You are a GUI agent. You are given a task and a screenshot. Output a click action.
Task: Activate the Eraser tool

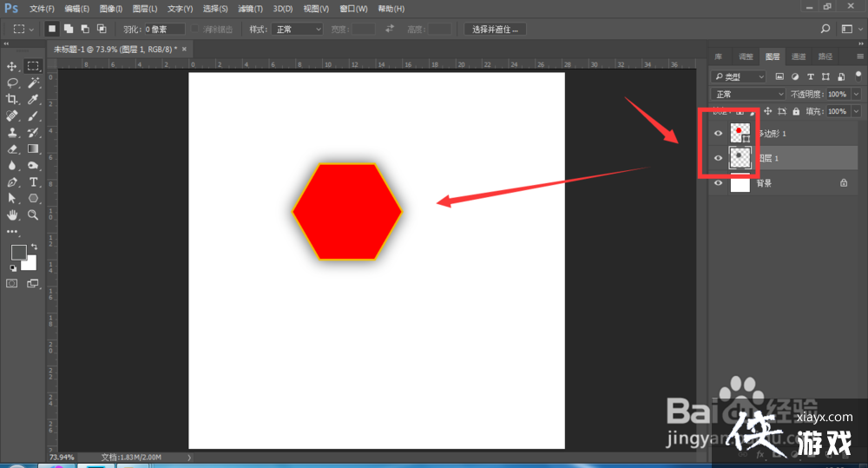(12, 148)
